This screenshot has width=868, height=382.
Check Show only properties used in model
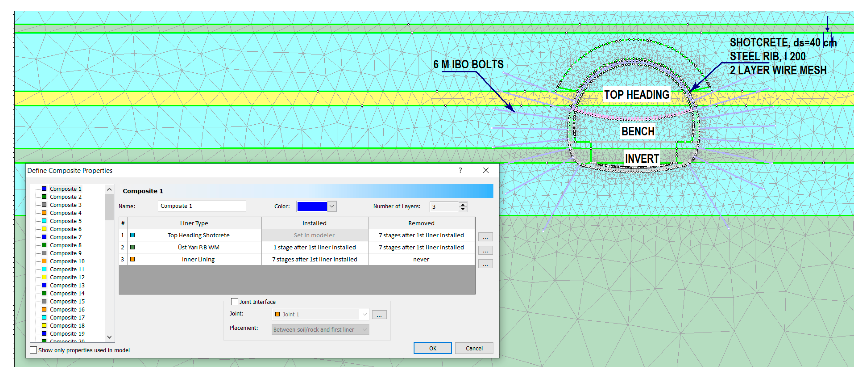point(33,350)
